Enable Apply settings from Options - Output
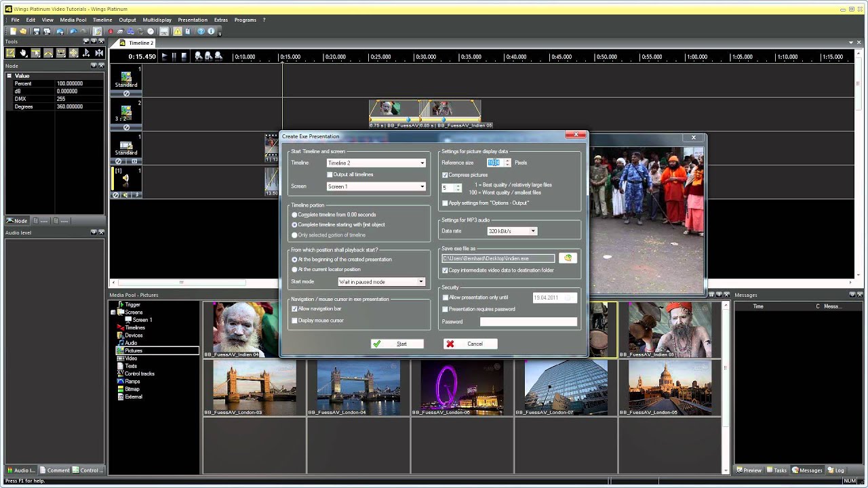868x488 pixels. coord(445,203)
